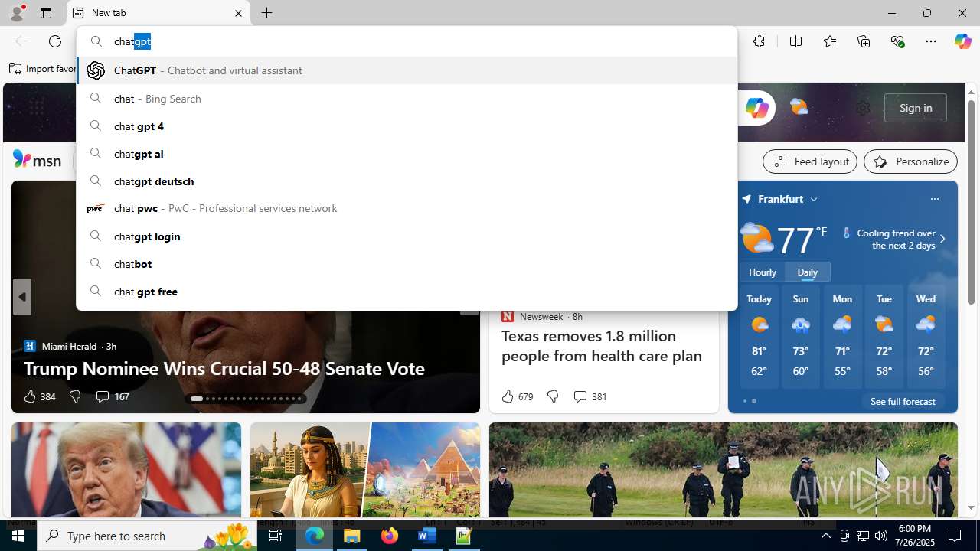Viewport: 980px width, 551px height.
Task: Open Feed layout options
Action: pyautogui.click(x=809, y=161)
